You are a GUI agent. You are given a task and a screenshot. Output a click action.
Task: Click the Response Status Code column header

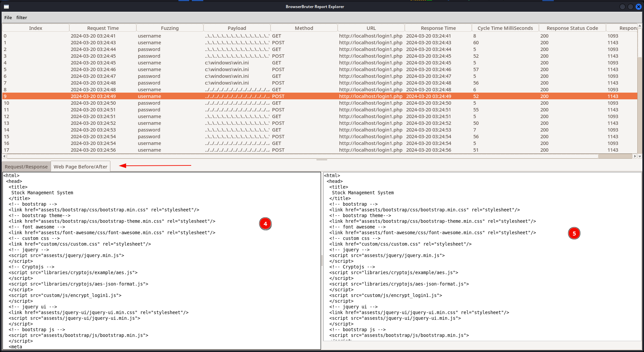[x=572, y=28]
